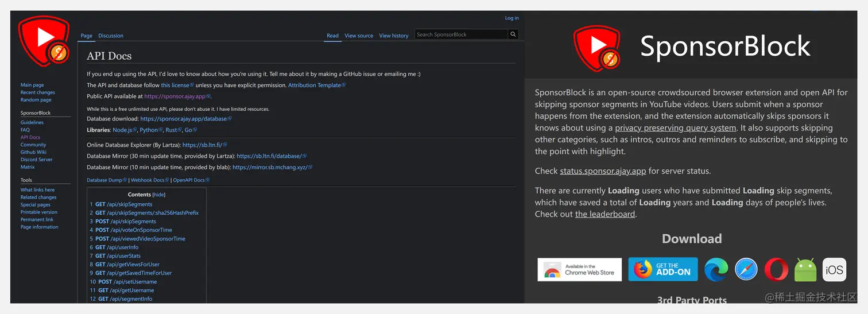Jump to entry POST /api/viewedVideoSponsorTime
This screenshot has height=314, width=868.
[137, 239]
